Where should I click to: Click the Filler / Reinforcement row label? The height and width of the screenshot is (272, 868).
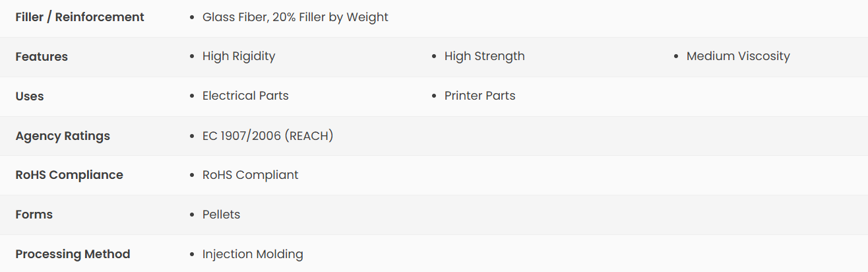tap(80, 17)
